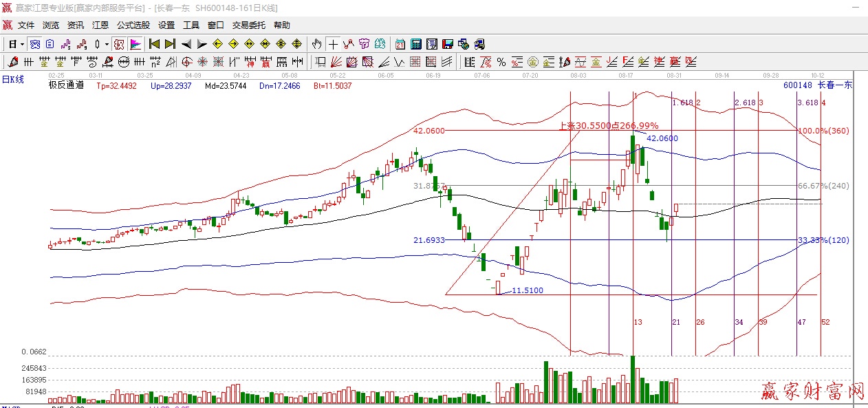Click the 极反通道 indicator name
Screen dimensions: 868x408
coord(66,85)
